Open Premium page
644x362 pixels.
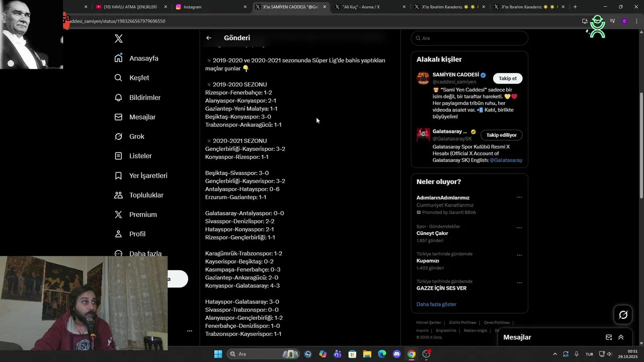tap(136, 215)
